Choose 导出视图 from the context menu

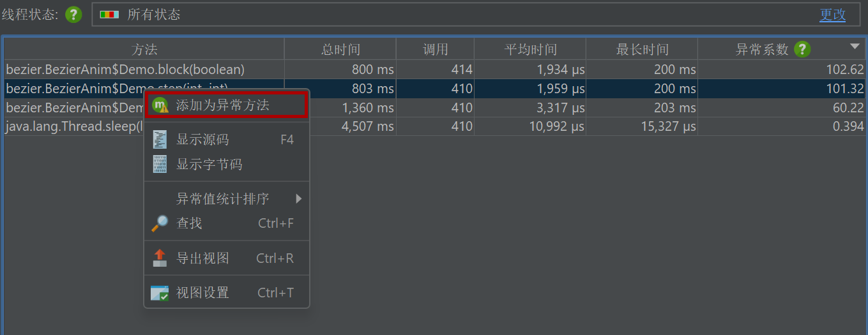(227, 258)
